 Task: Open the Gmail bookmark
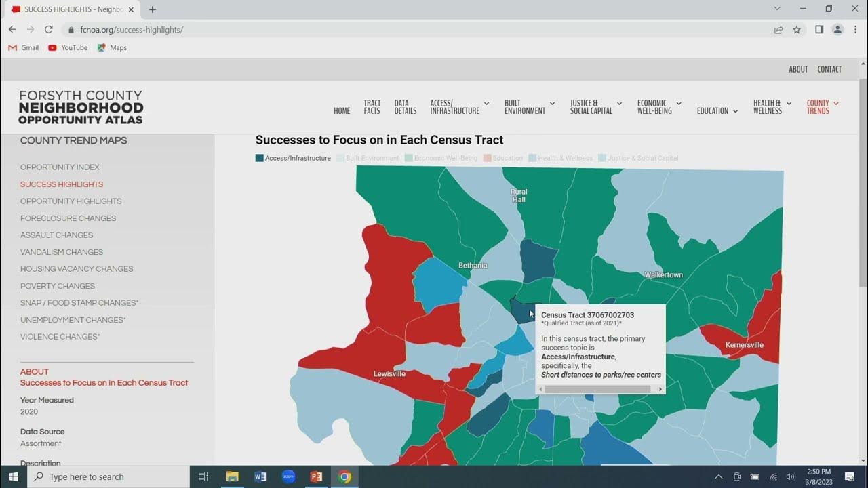[x=24, y=48]
